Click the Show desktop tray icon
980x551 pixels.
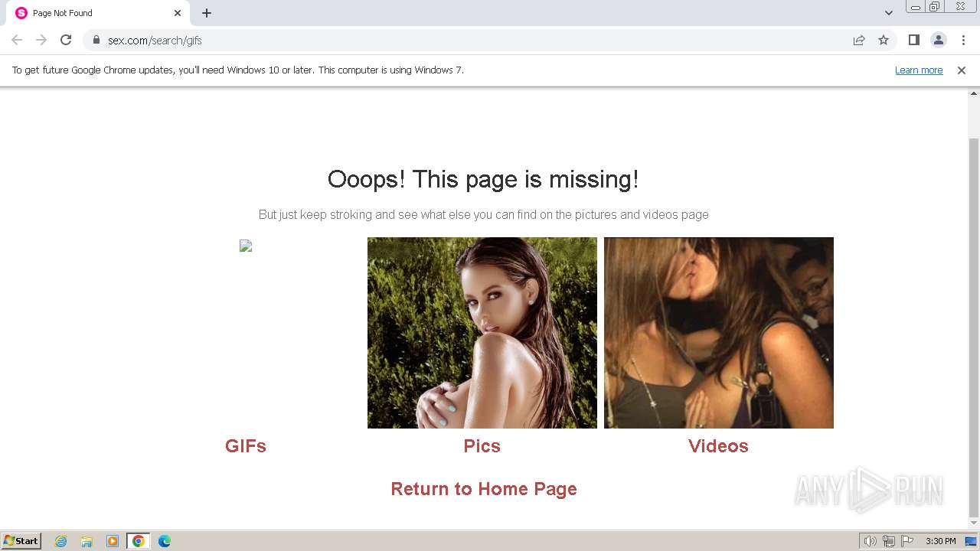click(x=971, y=541)
